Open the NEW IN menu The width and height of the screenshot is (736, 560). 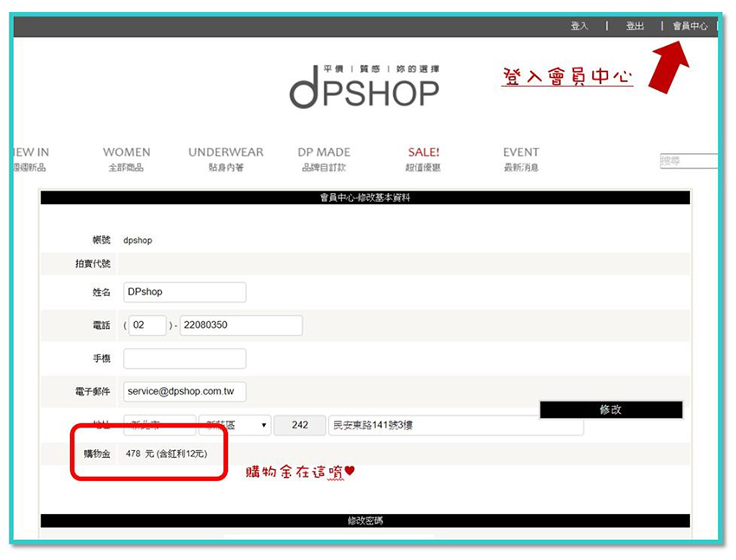[x=31, y=159]
